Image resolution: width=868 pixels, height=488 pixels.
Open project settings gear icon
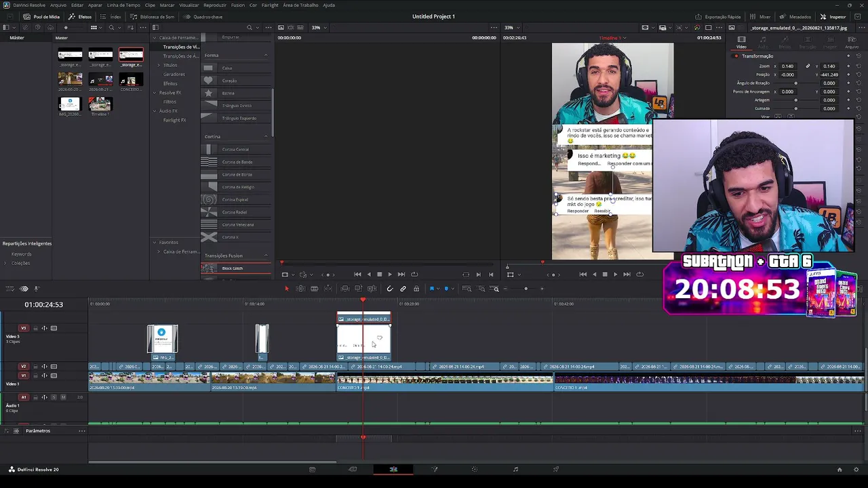click(x=856, y=469)
